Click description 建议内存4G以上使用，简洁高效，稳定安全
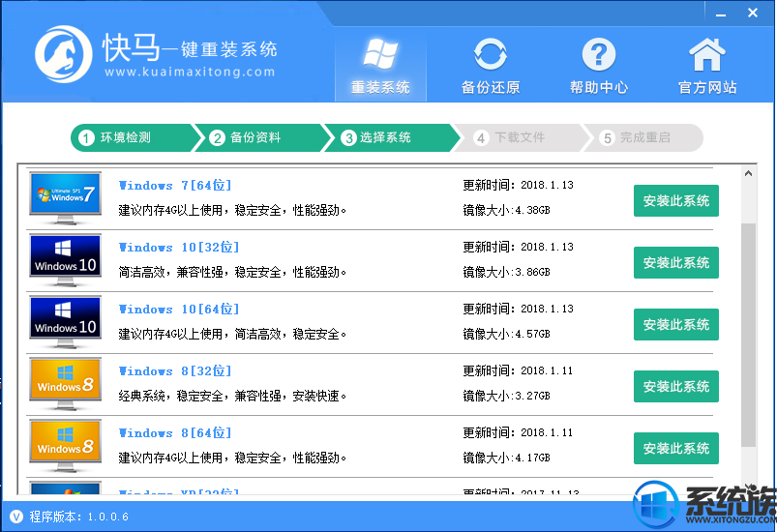 click(x=232, y=334)
